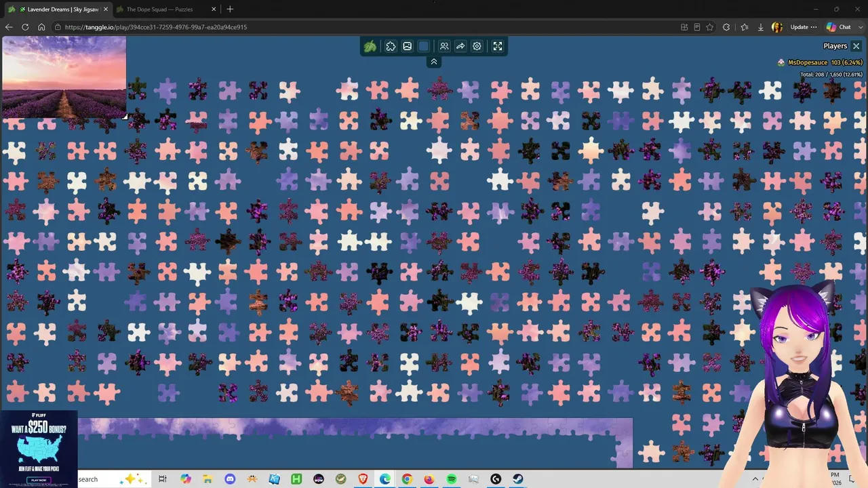Open Firefox from the taskbar
Image resolution: width=868 pixels, height=488 pixels.
(x=429, y=479)
